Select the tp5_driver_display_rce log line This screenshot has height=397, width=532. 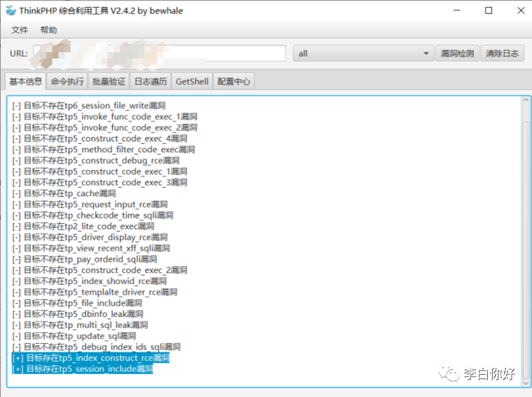click(90, 237)
